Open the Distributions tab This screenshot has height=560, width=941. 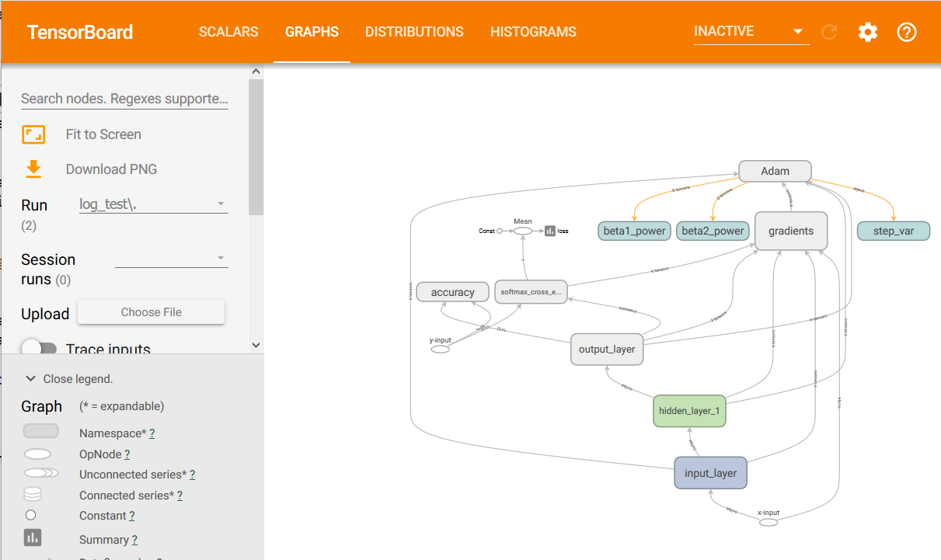click(x=414, y=32)
